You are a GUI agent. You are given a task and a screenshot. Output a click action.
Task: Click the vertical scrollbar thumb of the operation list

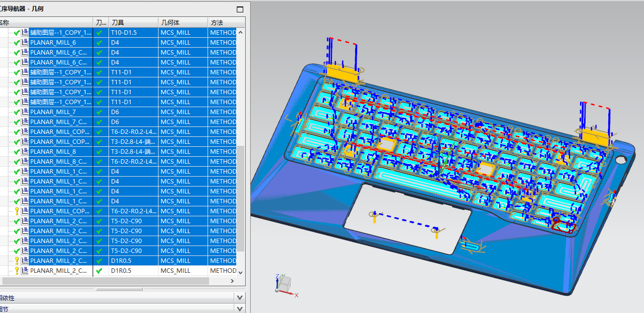click(x=241, y=198)
